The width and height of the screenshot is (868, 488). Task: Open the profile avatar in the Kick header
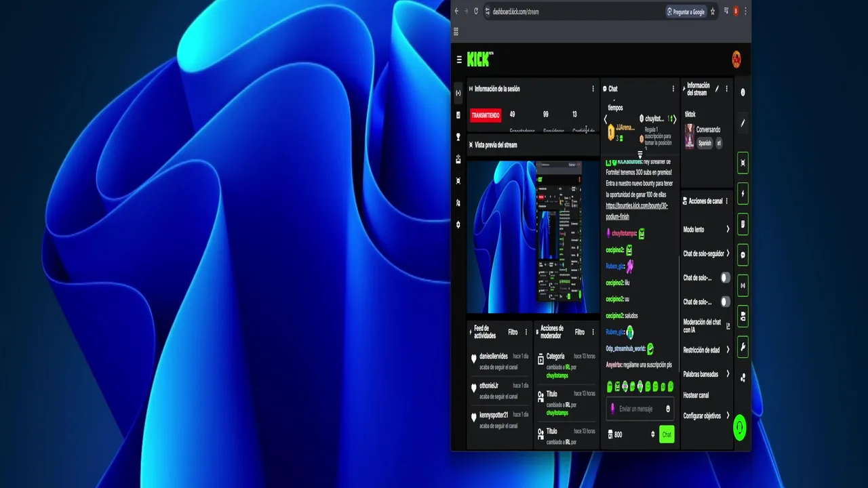point(736,60)
